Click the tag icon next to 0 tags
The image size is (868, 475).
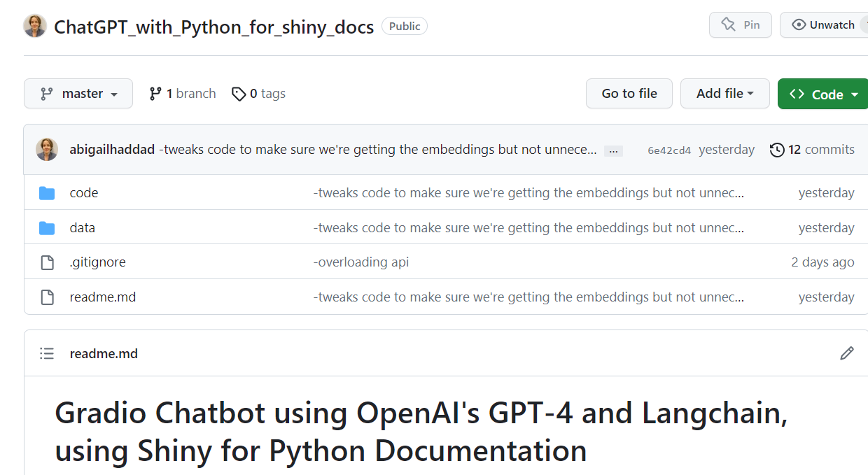239,94
